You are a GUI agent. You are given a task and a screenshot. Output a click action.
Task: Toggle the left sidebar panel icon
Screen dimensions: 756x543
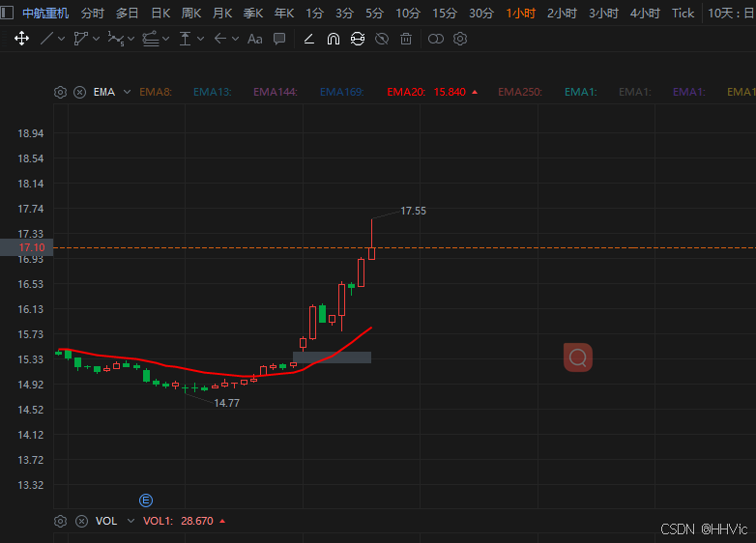(7, 13)
